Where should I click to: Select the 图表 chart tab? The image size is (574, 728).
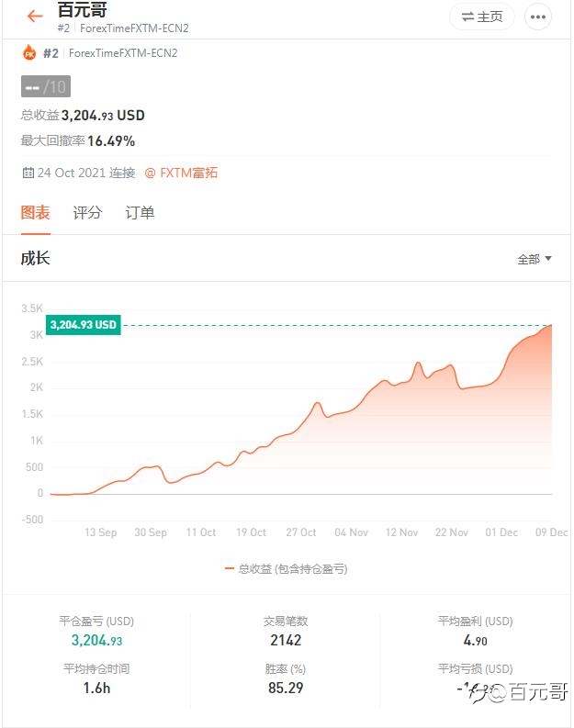click(x=35, y=213)
